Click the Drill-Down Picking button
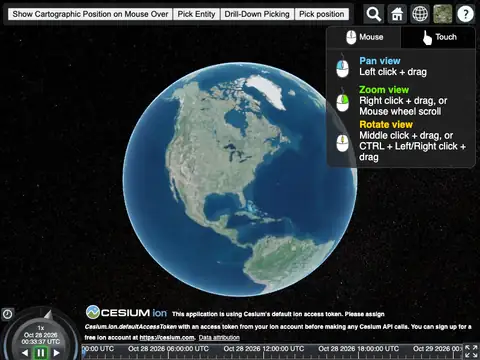Screen dimensions: 480x360 click(257, 14)
